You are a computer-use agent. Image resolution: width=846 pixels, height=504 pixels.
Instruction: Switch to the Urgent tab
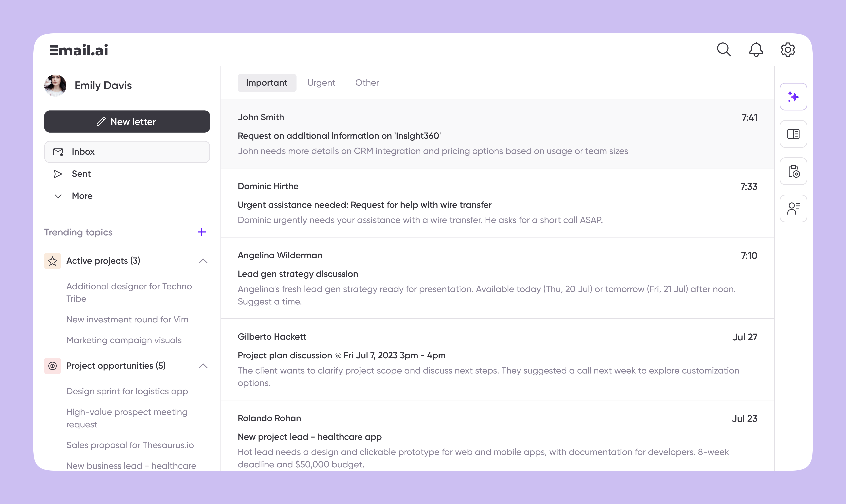pyautogui.click(x=321, y=83)
